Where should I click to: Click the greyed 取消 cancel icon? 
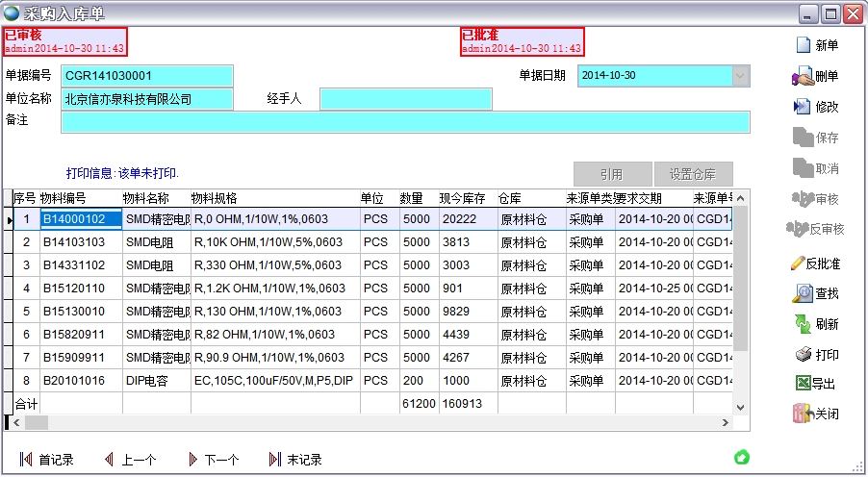[803, 167]
